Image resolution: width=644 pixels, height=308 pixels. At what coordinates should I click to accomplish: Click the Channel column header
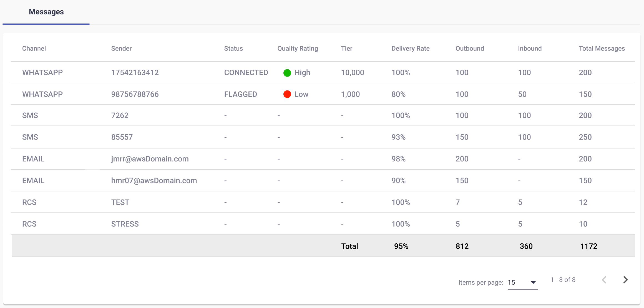34,49
